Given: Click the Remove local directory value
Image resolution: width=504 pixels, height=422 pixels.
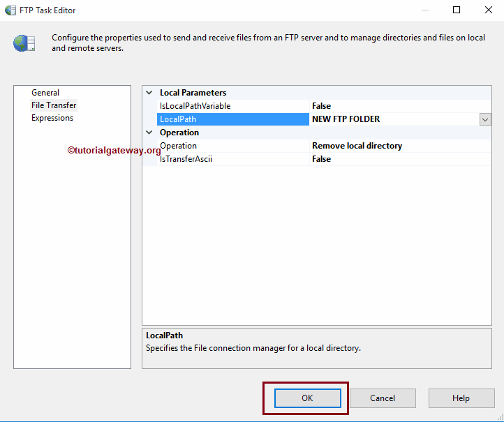Looking at the screenshot, I should click(x=357, y=146).
